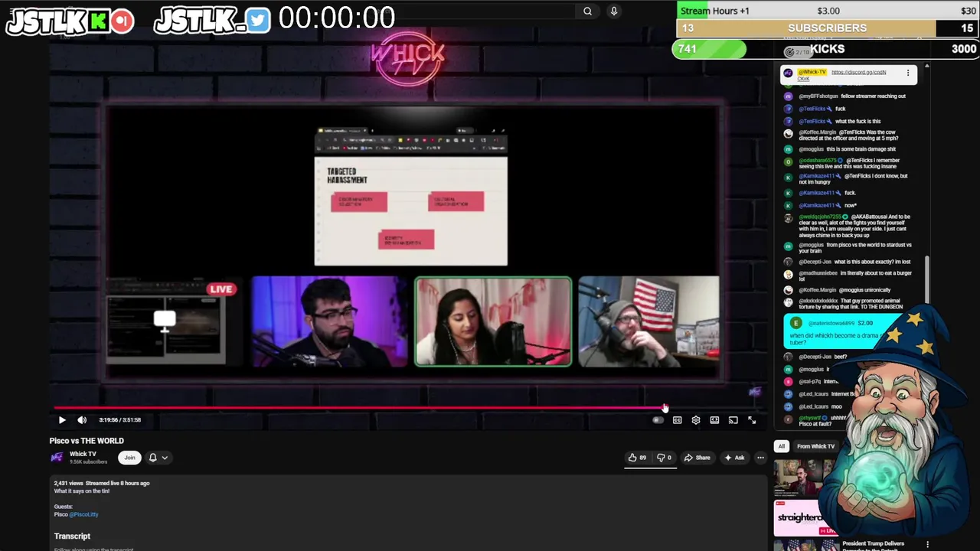Click the Transcript heading
The image size is (980, 551).
tap(72, 536)
